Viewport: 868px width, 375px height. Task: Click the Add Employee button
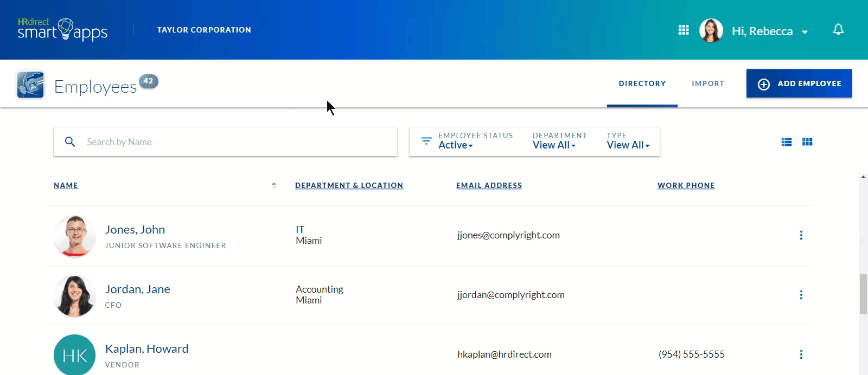[799, 83]
